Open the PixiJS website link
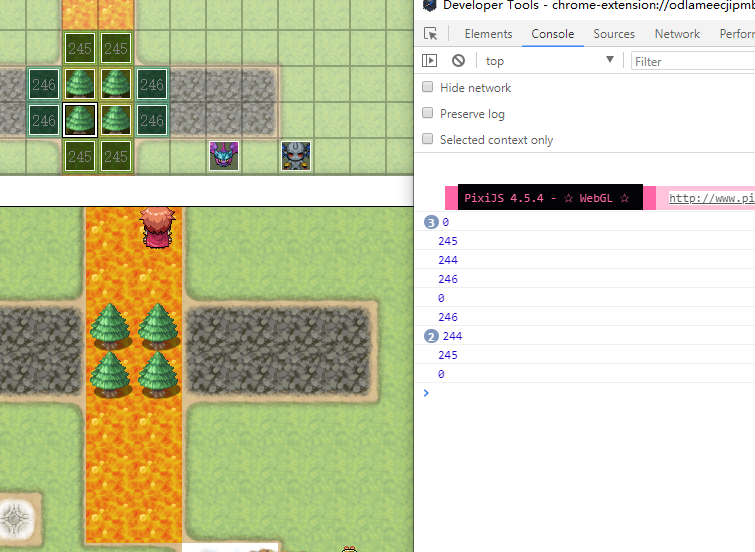 click(x=712, y=198)
